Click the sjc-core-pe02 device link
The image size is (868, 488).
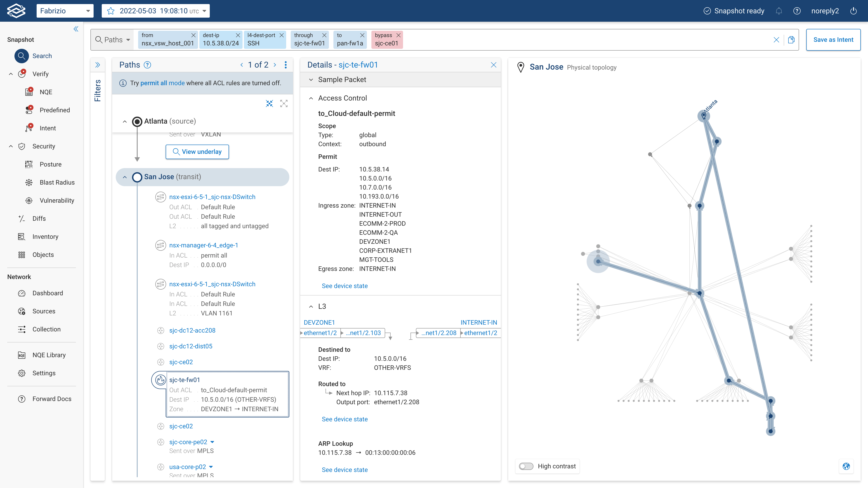[x=188, y=442]
